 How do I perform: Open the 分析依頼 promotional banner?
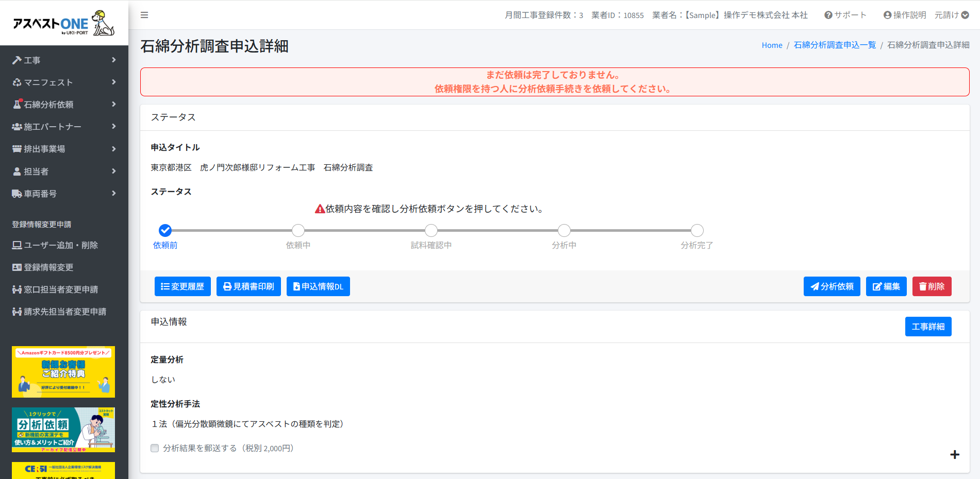pos(63,430)
